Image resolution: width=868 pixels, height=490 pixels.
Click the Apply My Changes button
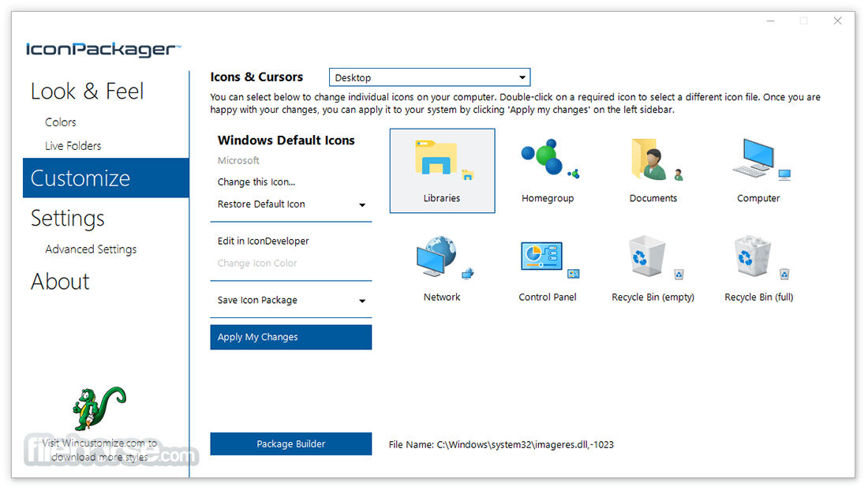click(x=290, y=337)
